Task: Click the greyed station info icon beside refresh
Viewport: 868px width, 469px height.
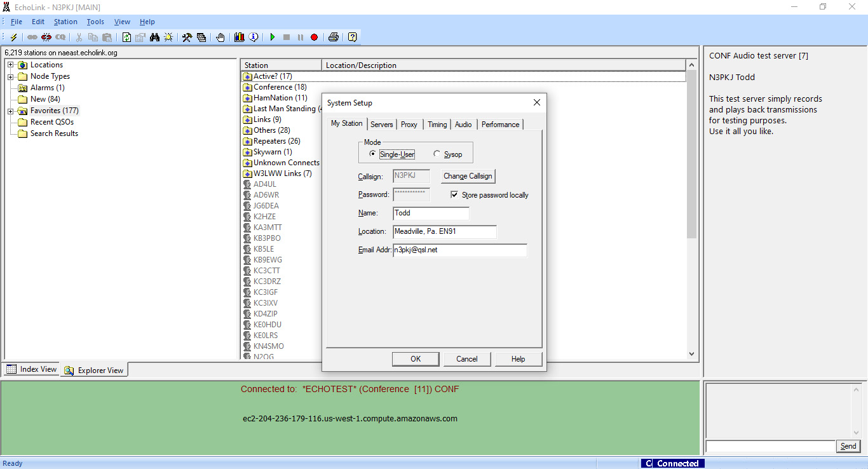Action: (x=140, y=37)
